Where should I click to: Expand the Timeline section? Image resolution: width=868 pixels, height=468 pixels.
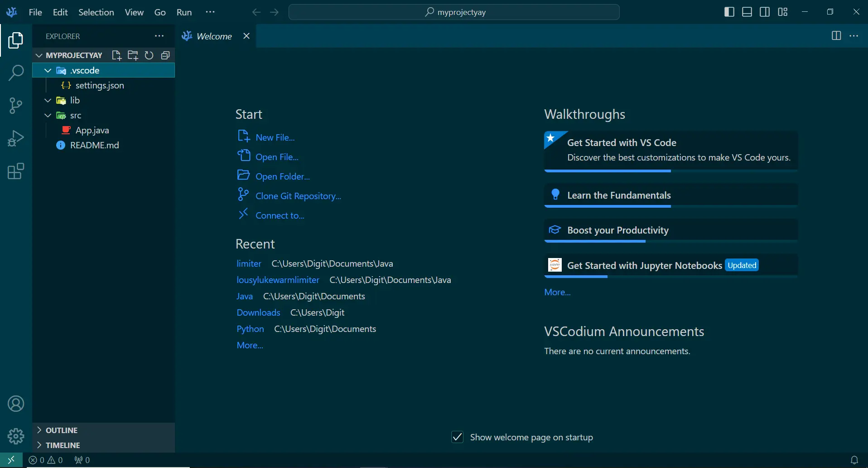click(63, 445)
